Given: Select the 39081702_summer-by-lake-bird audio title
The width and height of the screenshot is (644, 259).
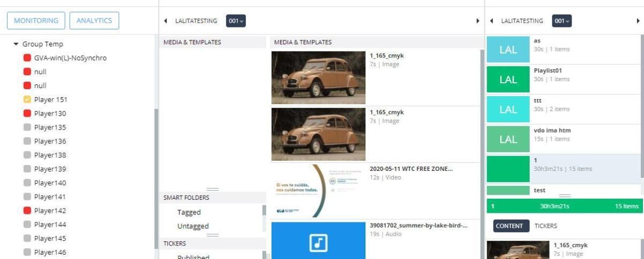Looking at the screenshot, I should click(x=419, y=225).
